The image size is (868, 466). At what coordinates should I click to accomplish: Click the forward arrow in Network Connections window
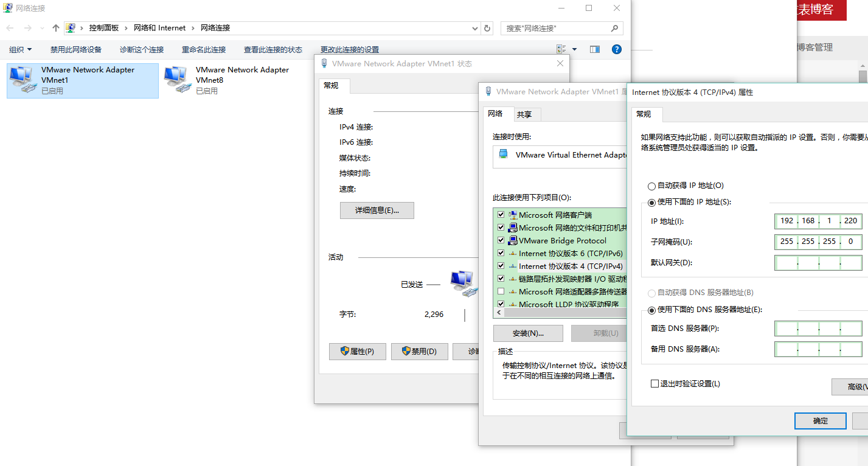pos(27,28)
